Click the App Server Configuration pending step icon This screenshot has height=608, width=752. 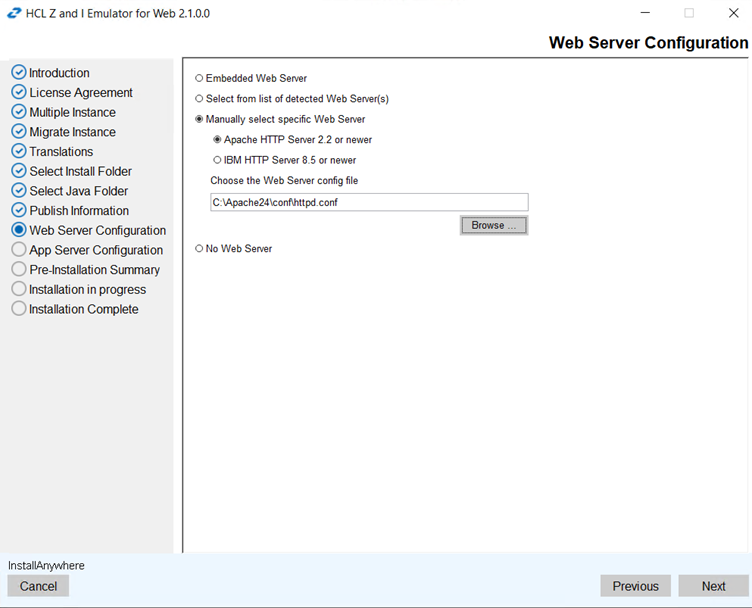coord(19,249)
